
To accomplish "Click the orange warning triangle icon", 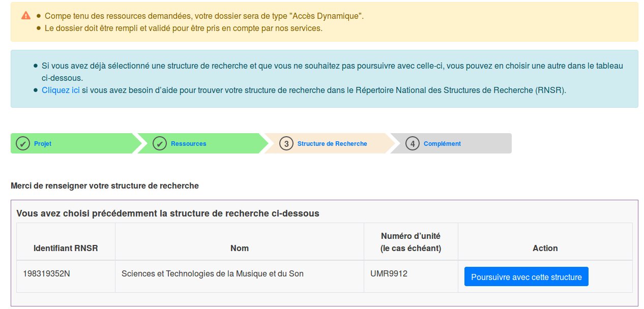I will 26,16.
